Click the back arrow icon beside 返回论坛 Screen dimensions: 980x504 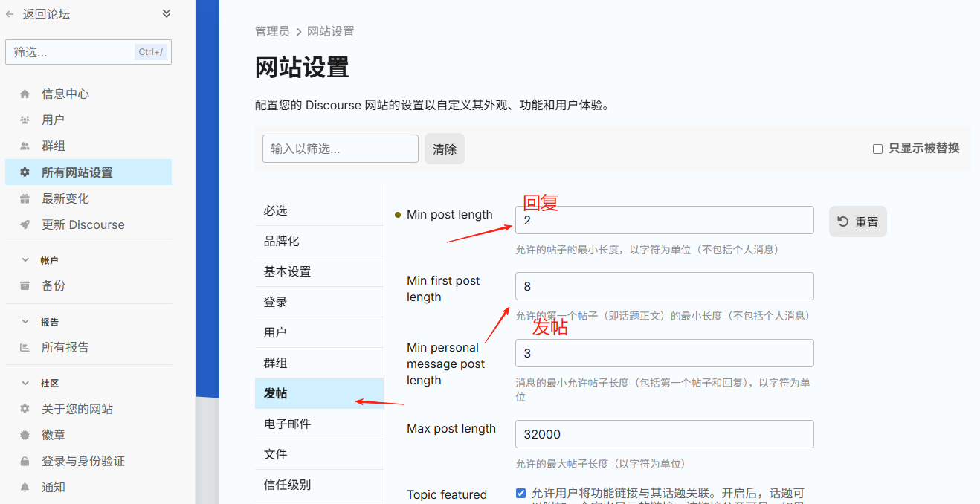pyautogui.click(x=10, y=13)
